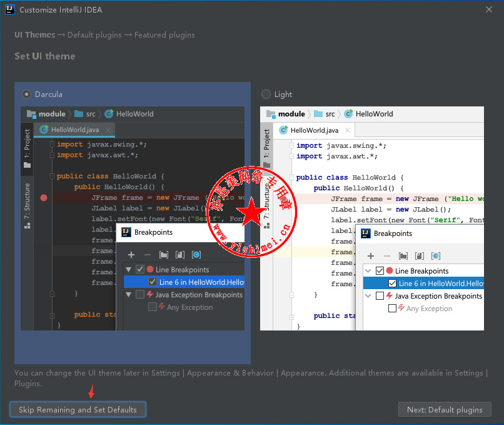
Task: Click red breakpoint dot in Darcula gutter
Action: (x=44, y=198)
